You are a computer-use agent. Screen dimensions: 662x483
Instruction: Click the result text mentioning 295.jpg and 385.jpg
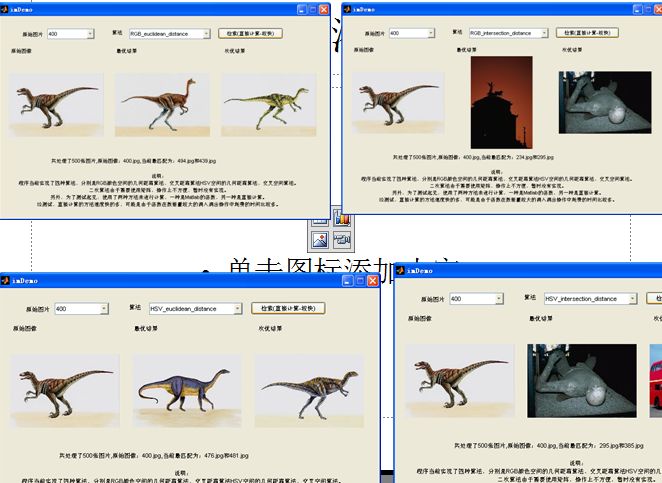(549, 445)
